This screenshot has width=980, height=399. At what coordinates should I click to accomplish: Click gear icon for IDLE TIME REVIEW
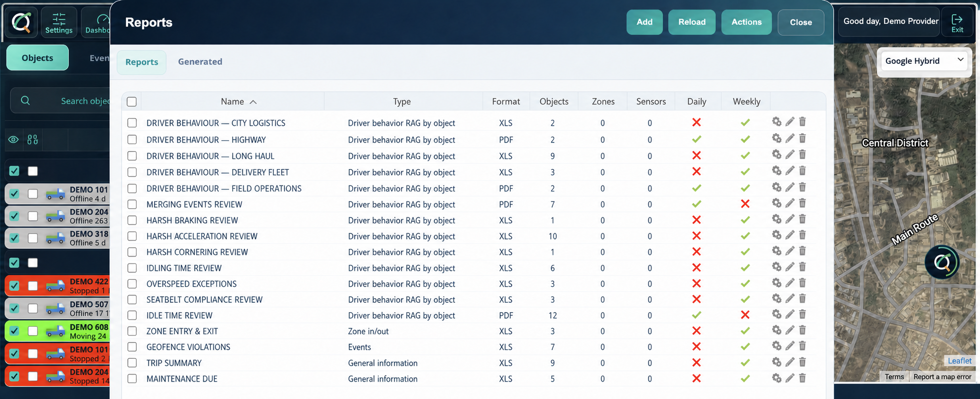tap(777, 314)
